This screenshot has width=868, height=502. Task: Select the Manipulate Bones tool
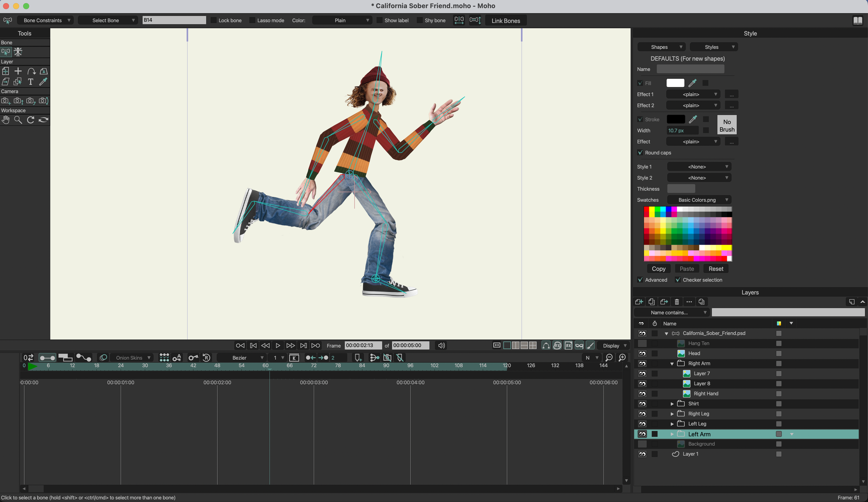[18, 52]
